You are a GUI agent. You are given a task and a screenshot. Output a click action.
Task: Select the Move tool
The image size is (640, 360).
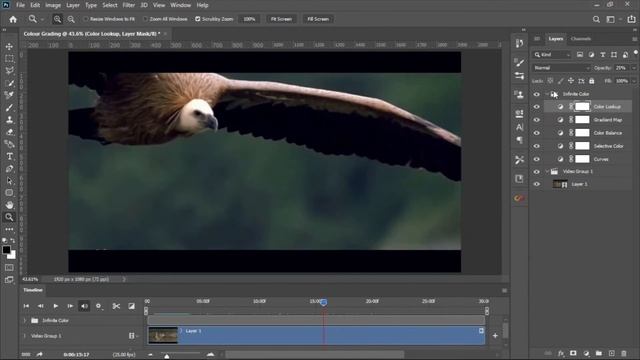[9, 47]
